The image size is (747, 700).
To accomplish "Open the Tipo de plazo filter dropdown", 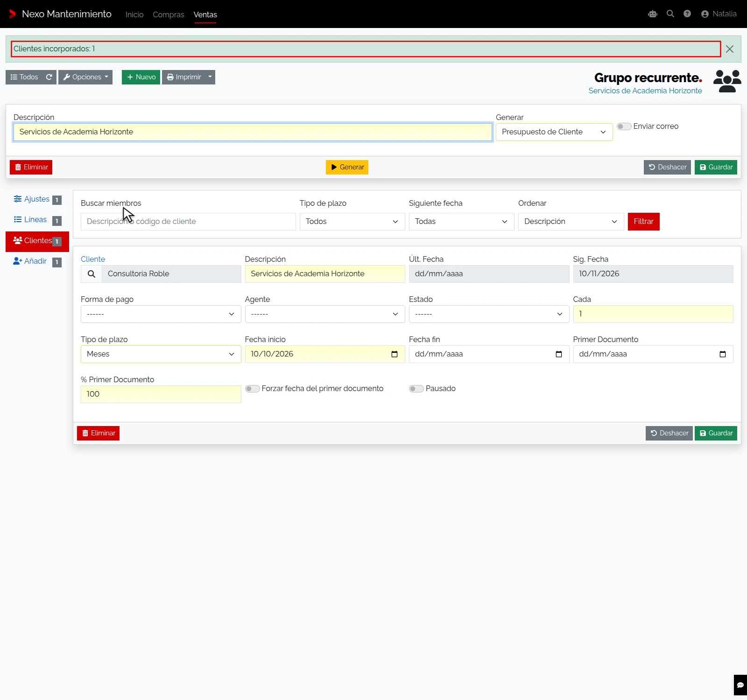I will 352,222.
